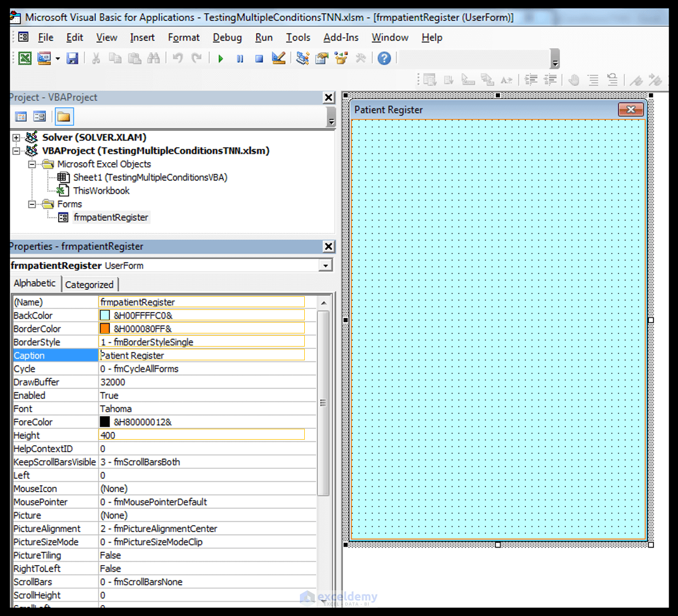Save the project with the floppy disk icon
The height and width of the screenshot is (616, 678).
pos(72,58)
